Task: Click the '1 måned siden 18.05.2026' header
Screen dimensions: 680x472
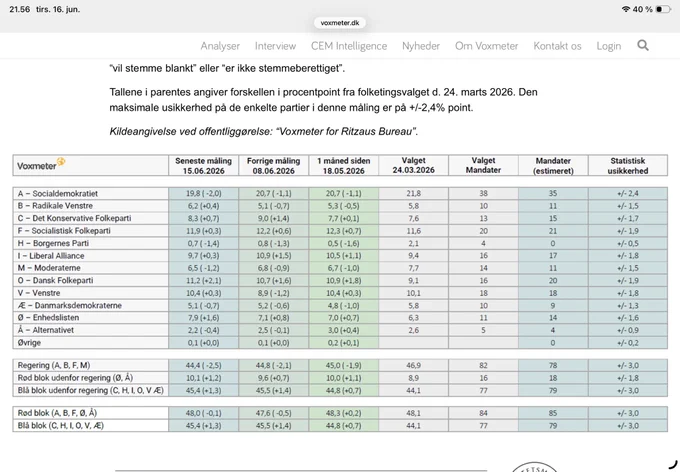Action: (343, 165)
